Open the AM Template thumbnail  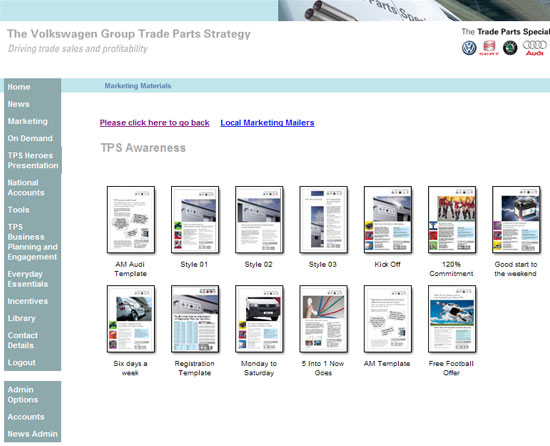pos(388,319)
